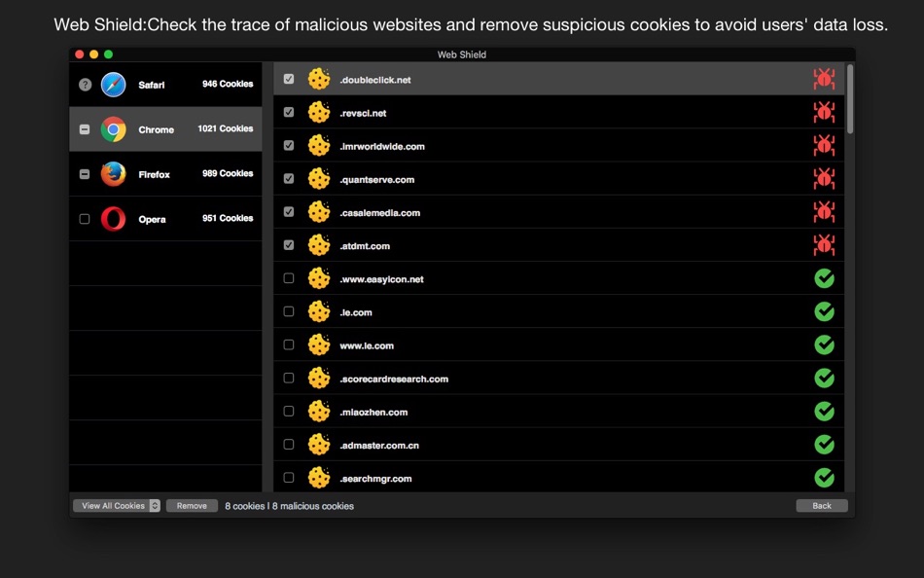Image resolution: width=924 pixels, height=578 pixels.
Task: Click the www.ie.com domain text
Action: click(x=367, y=345)
